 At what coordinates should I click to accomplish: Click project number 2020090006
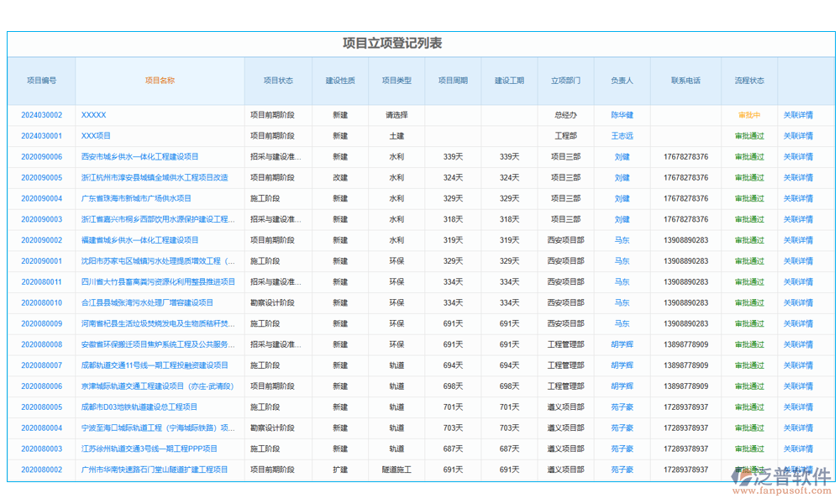[x=40, y=156]
